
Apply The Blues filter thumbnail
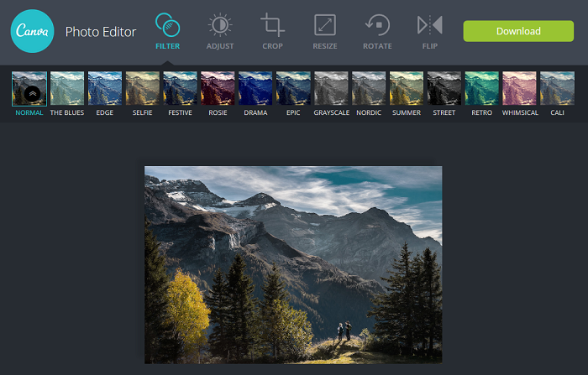click(67, 88)
